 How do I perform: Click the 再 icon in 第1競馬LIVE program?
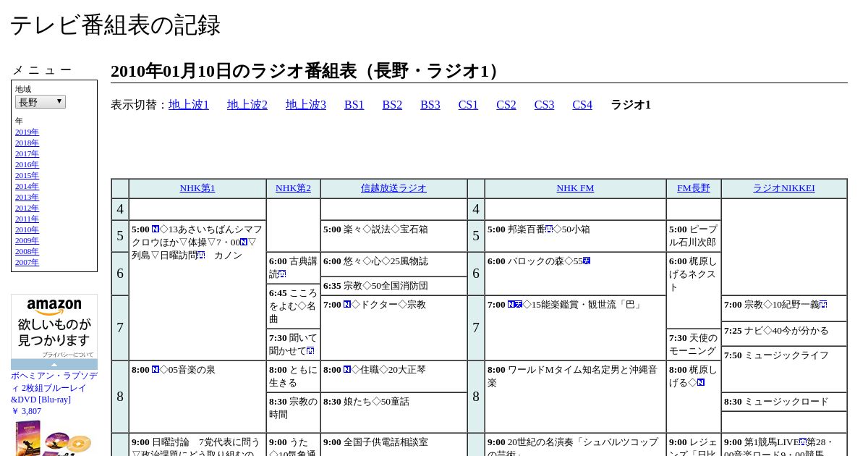click(x=803, y=442)
